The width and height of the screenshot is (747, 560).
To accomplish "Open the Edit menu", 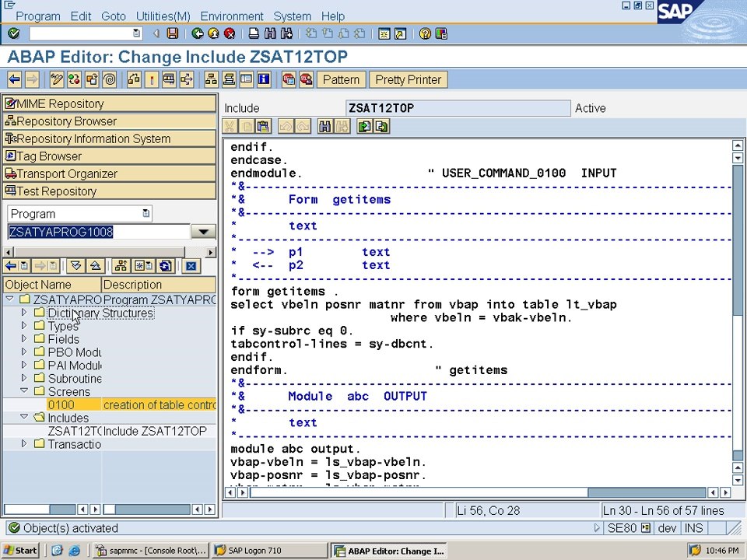I will tap(80, 16).
